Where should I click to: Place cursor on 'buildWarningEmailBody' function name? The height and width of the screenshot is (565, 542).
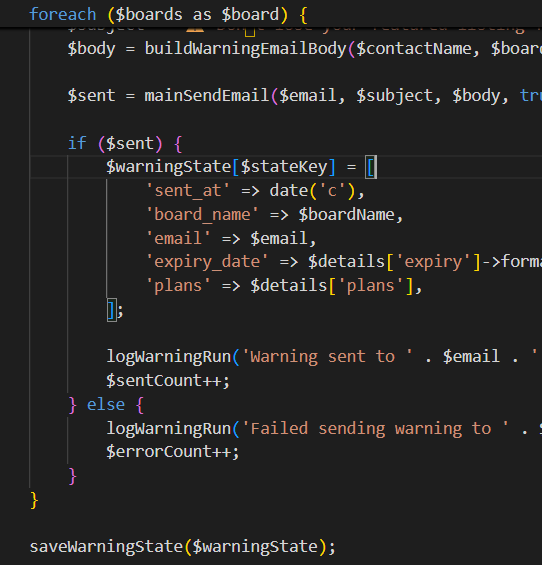pyautogui.click(x=245, y=48)
